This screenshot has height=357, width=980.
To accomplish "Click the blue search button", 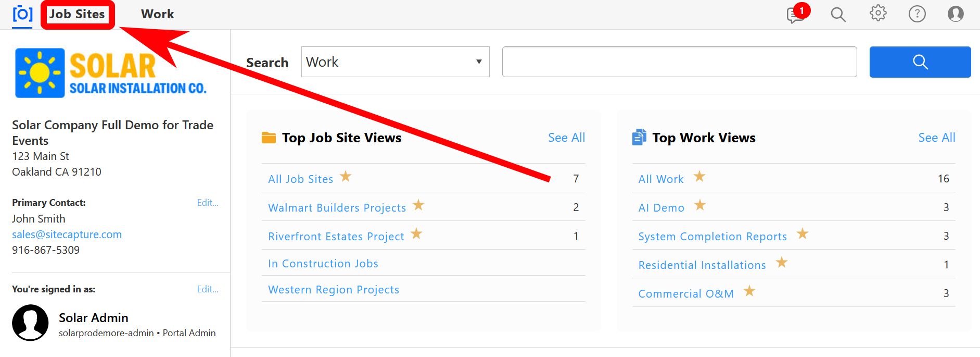I will coord(920,62).
